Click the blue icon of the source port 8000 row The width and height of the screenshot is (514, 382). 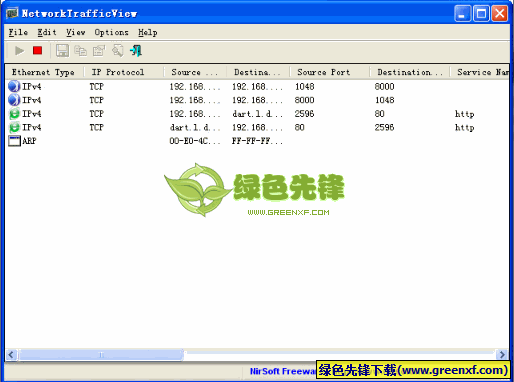pos(14,100)
